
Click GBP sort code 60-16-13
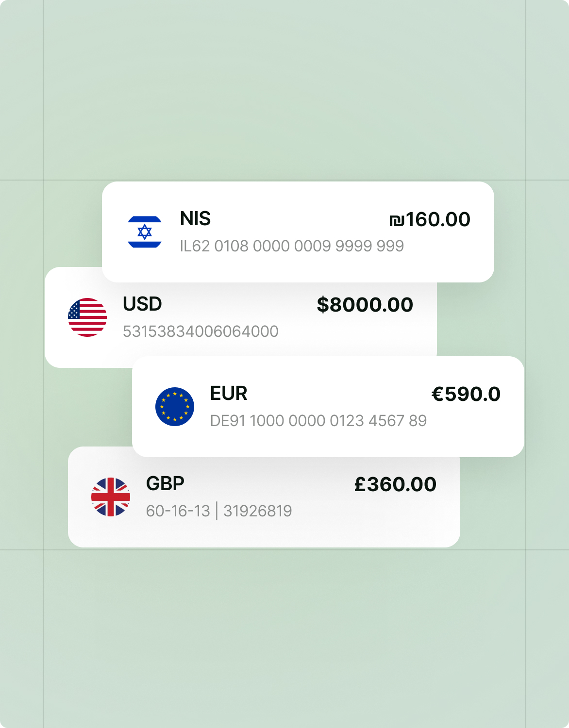(178, 511)
